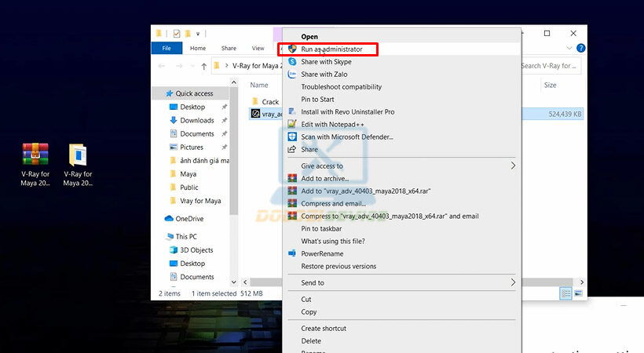This screenshot has width=644, height=353.
Task: Select the V-Ray WinRAR archive on desktop
Action: (35, 155)
